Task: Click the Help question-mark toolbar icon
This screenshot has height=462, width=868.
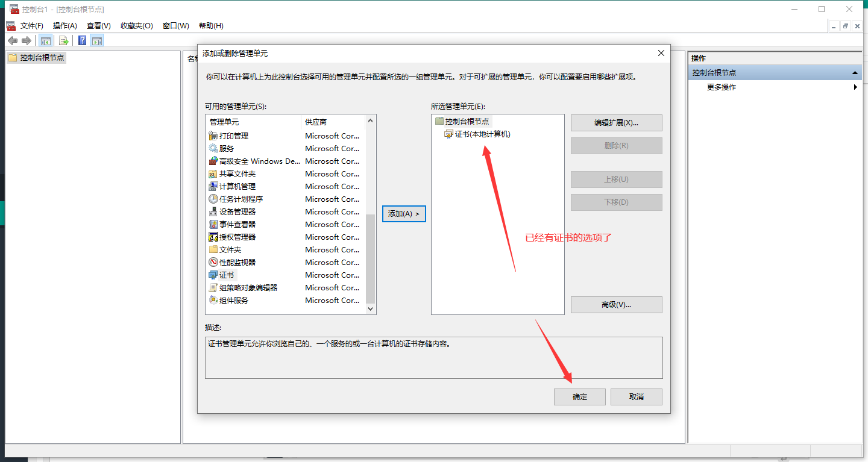Action: point(83,41)
